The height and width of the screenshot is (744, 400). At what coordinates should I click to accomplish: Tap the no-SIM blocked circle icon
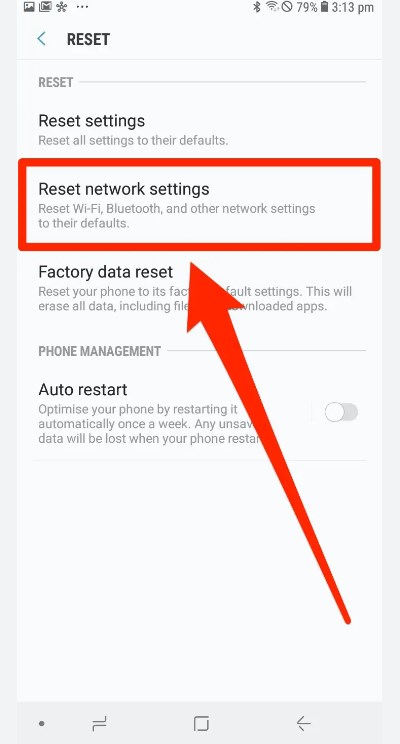coord(287,7)
